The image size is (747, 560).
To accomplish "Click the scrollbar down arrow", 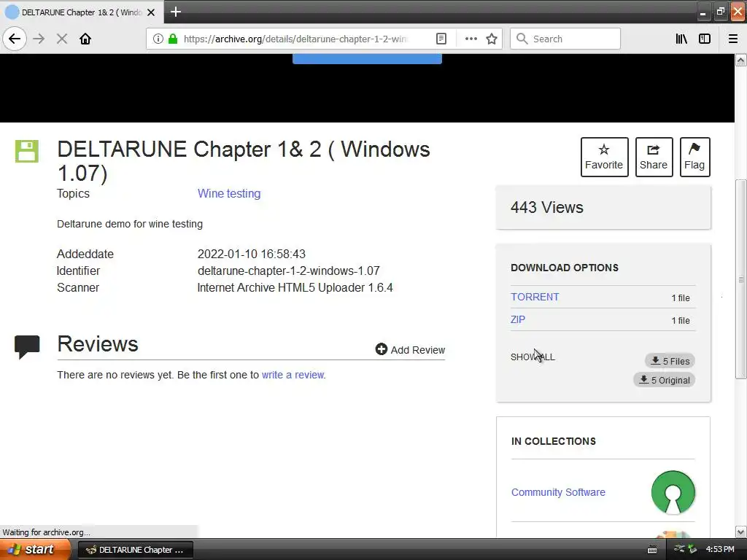I will click(740, 532).
